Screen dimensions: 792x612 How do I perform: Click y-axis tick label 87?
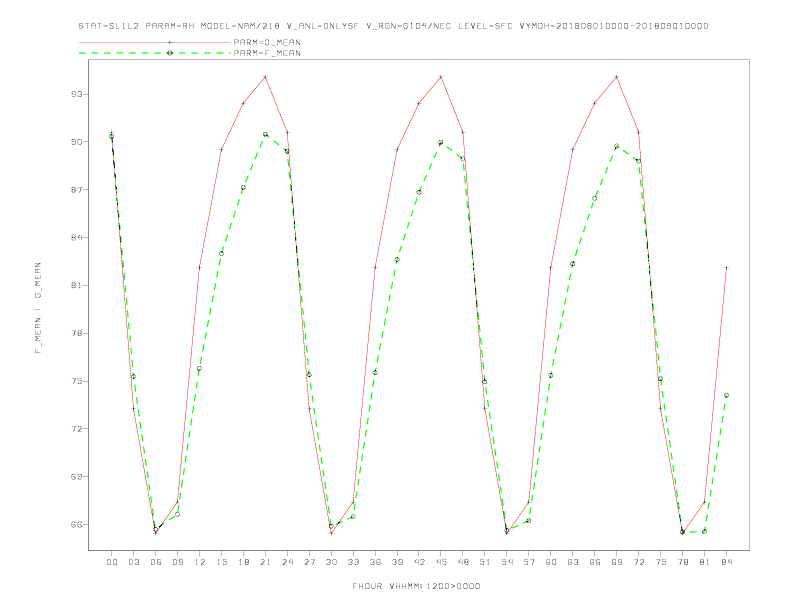pyautogui.click(x=77, y=190)
